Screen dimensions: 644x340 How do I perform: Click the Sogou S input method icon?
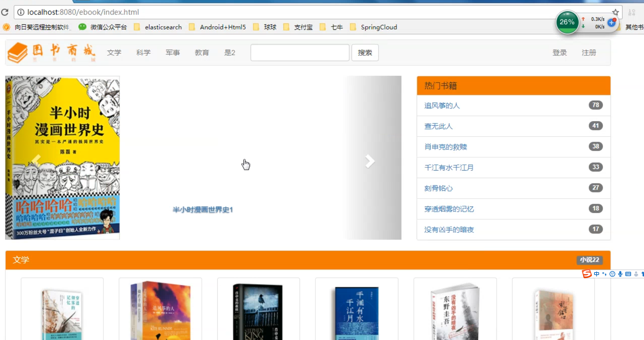pos(587,274)
